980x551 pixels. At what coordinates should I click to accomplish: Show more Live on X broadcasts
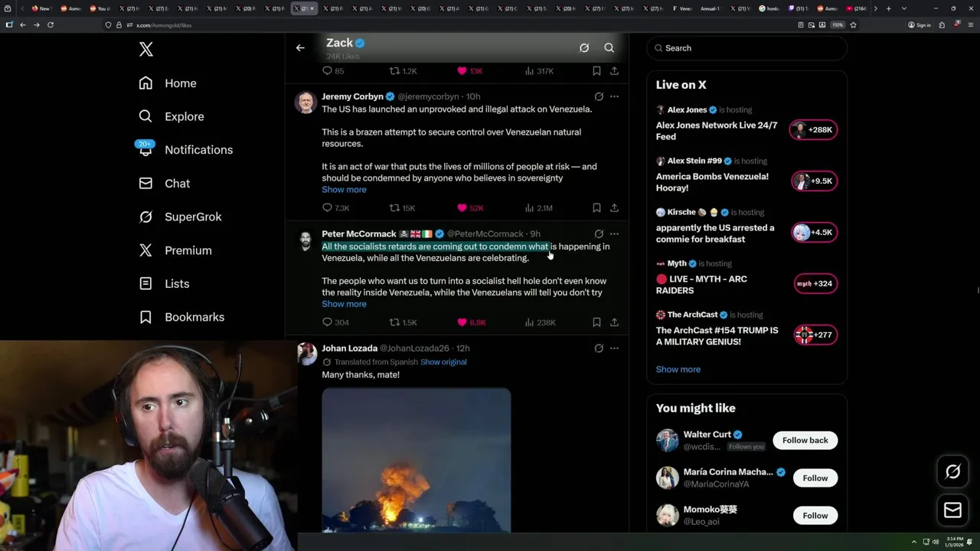[x=678, y=370]
